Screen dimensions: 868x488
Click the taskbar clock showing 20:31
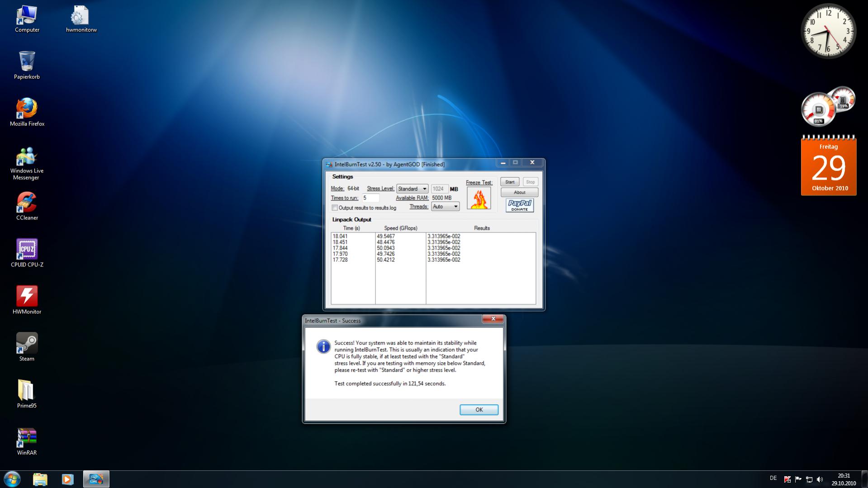click(x=844, y=479)
